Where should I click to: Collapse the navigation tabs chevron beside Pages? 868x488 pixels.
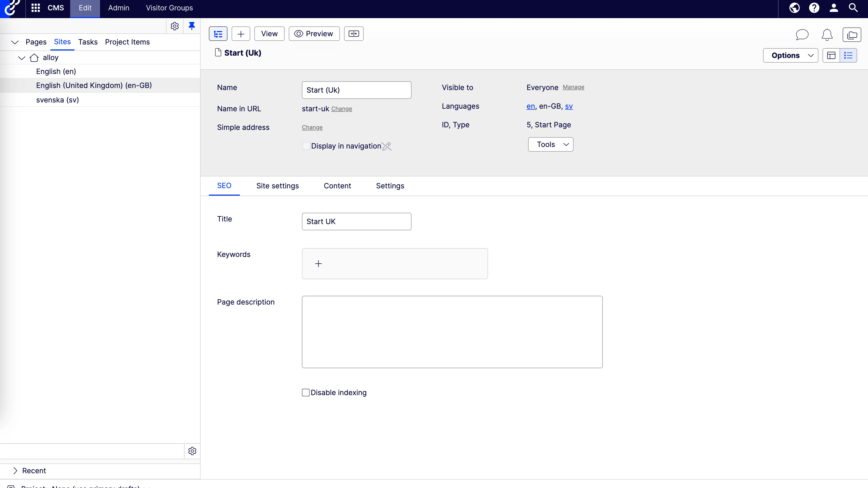15,42
